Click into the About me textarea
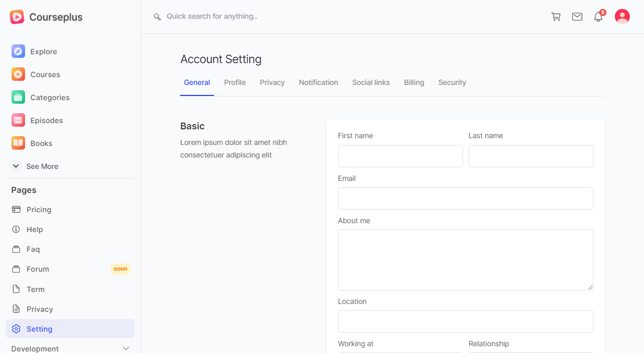The image size is (644, 353). [x=466, y=260]
